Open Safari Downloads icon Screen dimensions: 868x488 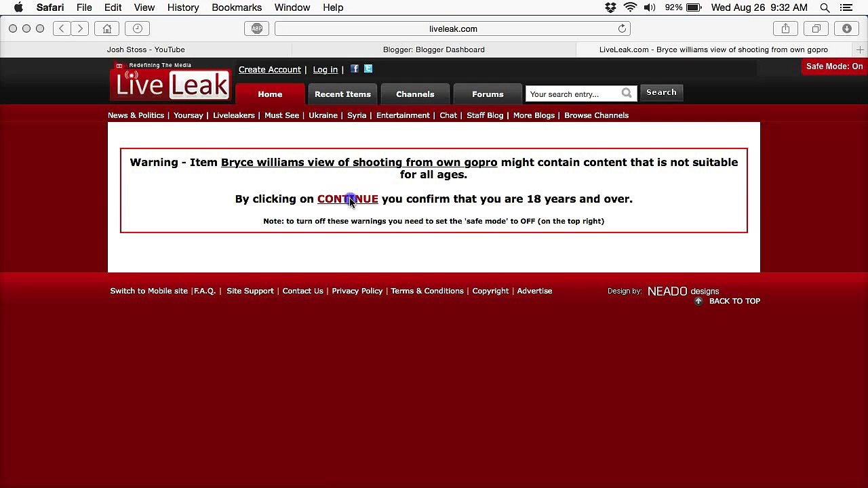(x=847, y=28)
